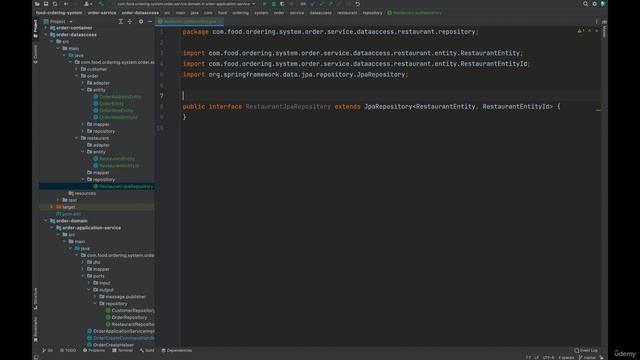Viewport: 640px width, 360px height.
Task: Click the dataaccess breadcrumb segment
Action: click(x=320, y=13)
